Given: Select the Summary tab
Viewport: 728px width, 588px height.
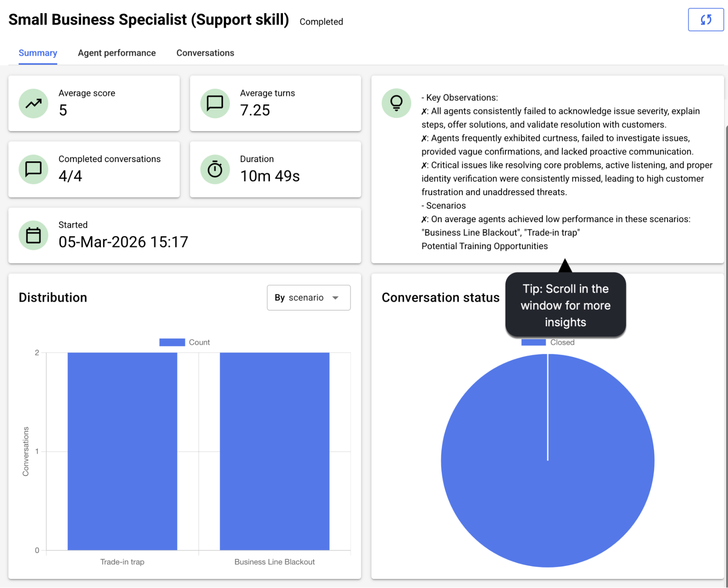Looking at the screenshot, I should pyautogui.click(x=38, y=53).
